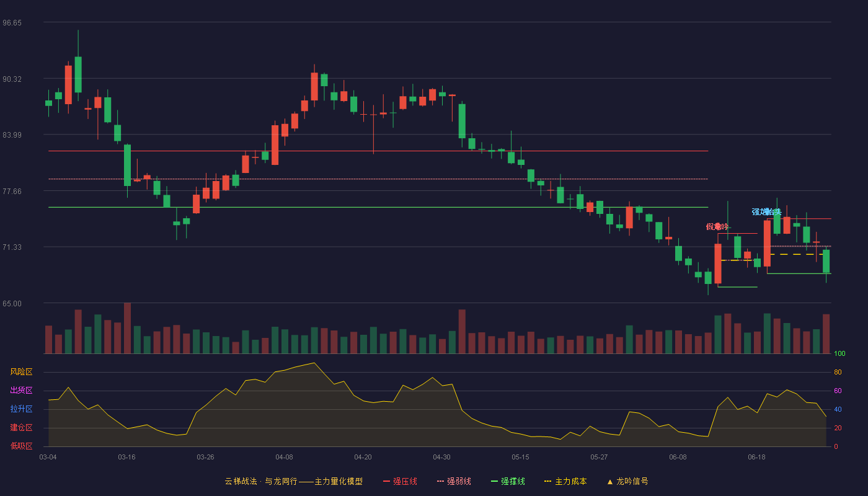Click the 71.33 price axis label
This screenshot has width=868, height=496.
(12, 247)
